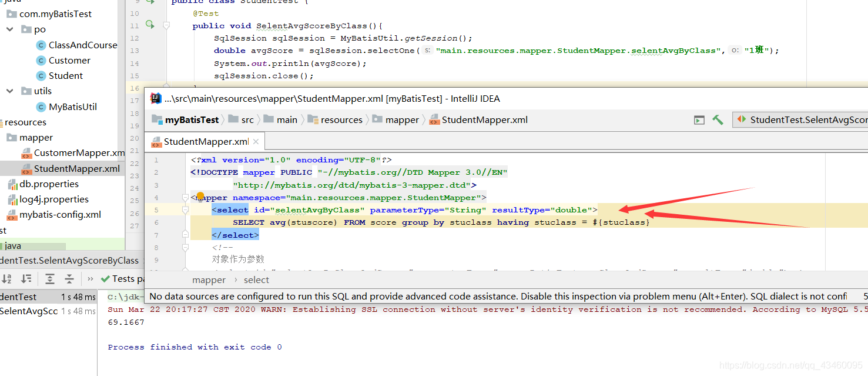The height and width of the screenshot is (376, 868).
Task: Click the CustomerMapper.xml file icon
Action: [26, 153]
